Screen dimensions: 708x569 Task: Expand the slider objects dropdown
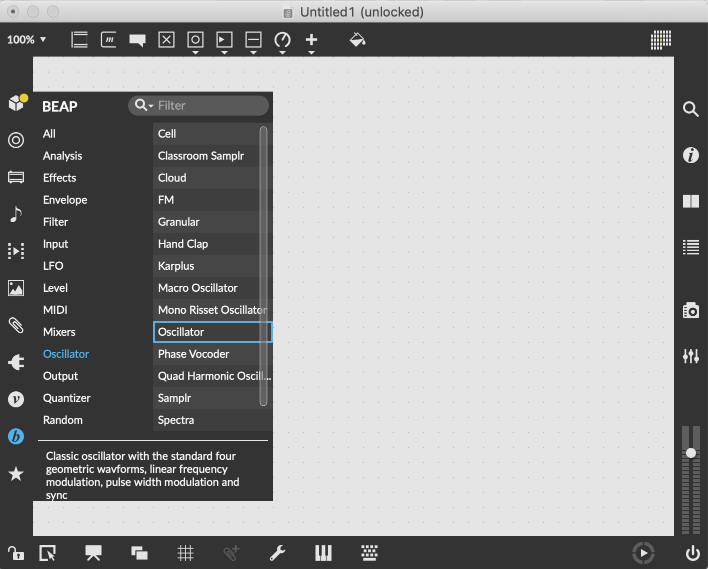click(253, 53)
